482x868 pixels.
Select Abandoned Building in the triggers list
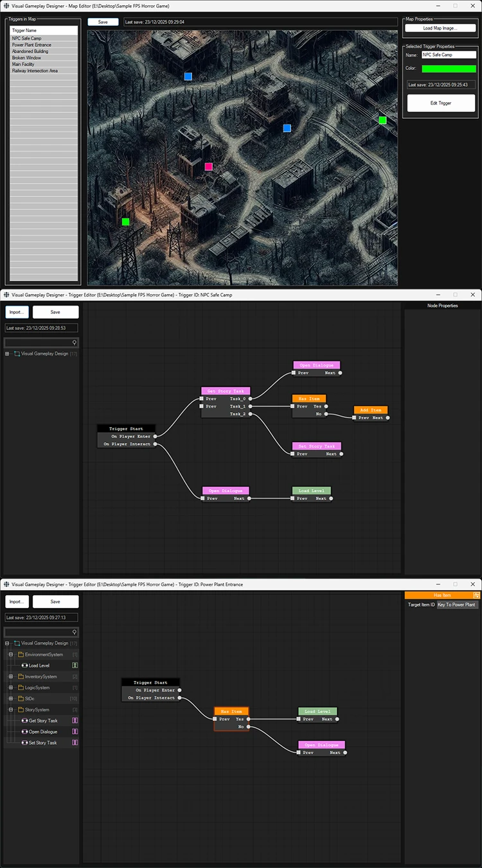click(44, 51)
